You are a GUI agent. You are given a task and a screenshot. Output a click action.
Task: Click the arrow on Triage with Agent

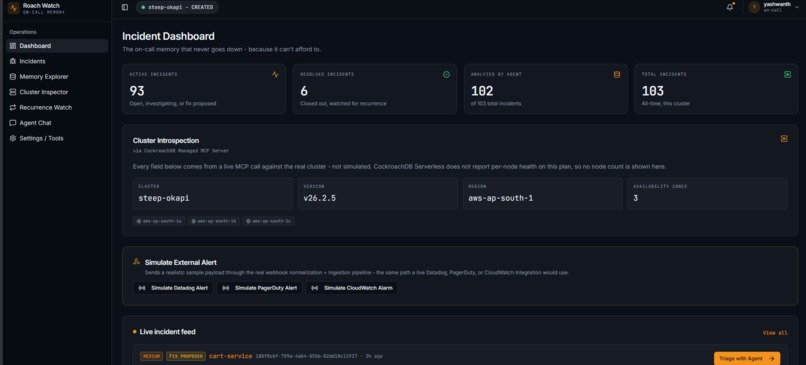(x=772, y=358)
